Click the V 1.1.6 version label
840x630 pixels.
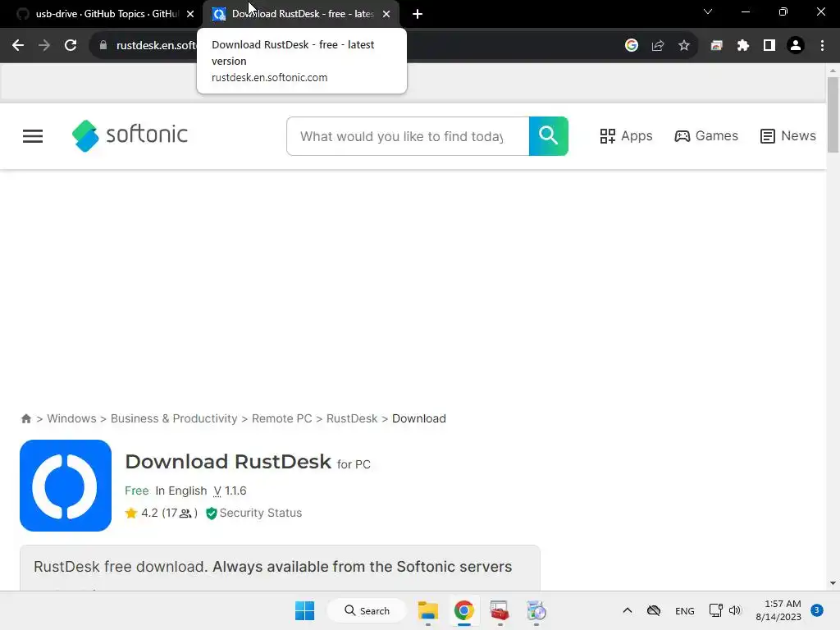230,491
